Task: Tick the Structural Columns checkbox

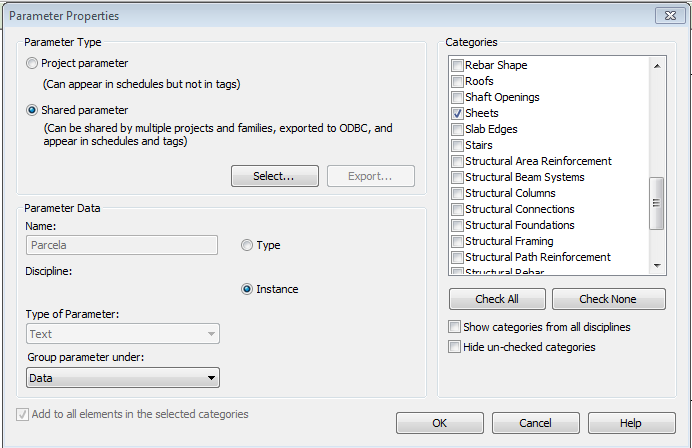Action: tap(457, 193)
